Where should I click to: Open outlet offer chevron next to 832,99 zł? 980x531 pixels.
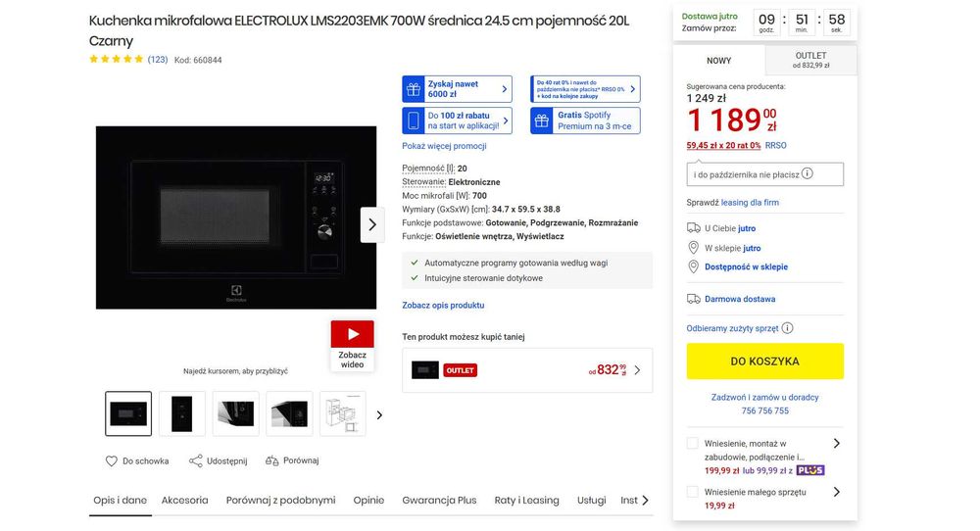pyautogui.click(x=637, y=370)
